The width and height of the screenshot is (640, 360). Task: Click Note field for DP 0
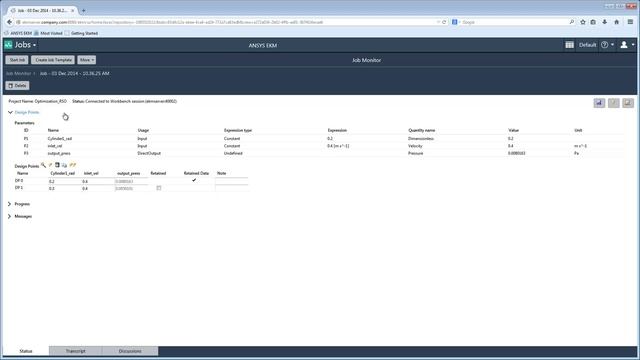coord(231,181)
